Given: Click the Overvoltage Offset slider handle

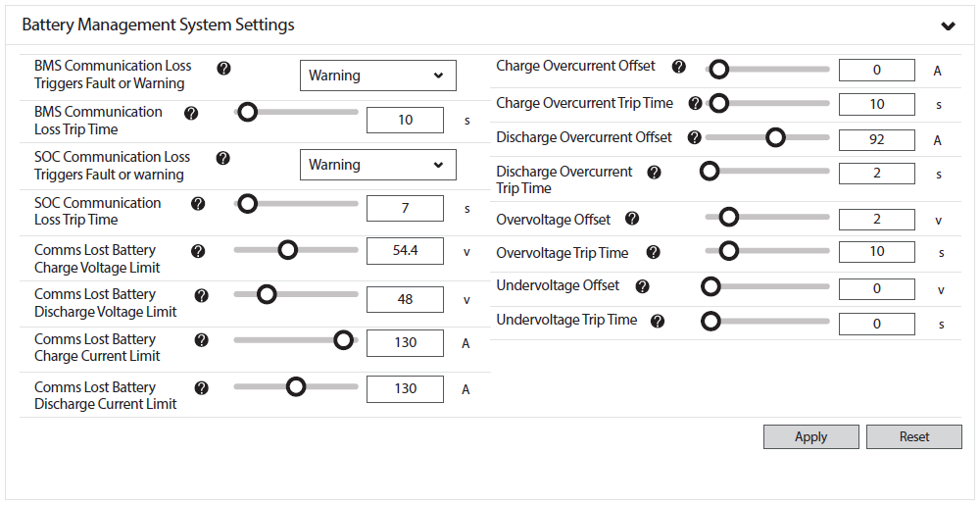Looking at the screenshot, I should [729, 217].
